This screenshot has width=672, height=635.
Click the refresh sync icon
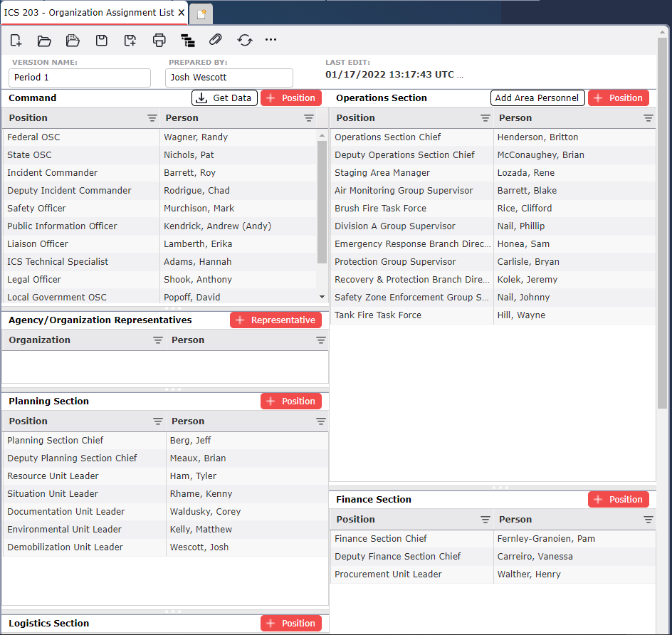coord(245,41)
